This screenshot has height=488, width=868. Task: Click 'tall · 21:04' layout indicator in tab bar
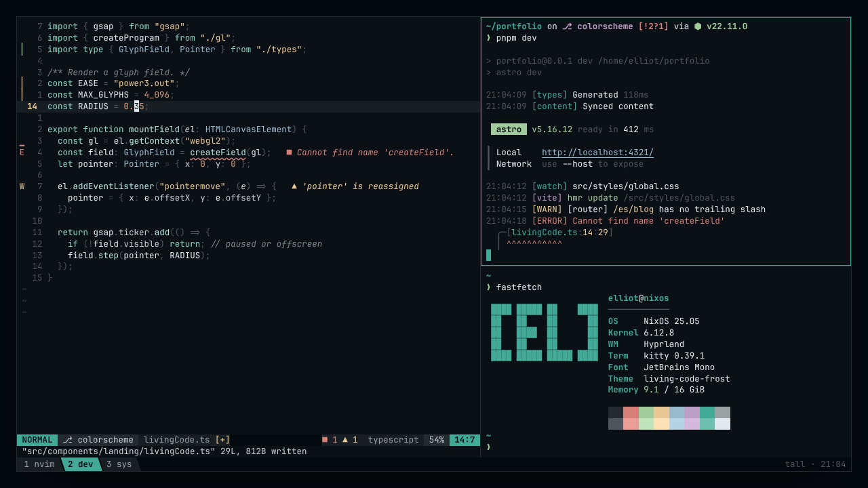pyautogui.click(x=815, y=464)
